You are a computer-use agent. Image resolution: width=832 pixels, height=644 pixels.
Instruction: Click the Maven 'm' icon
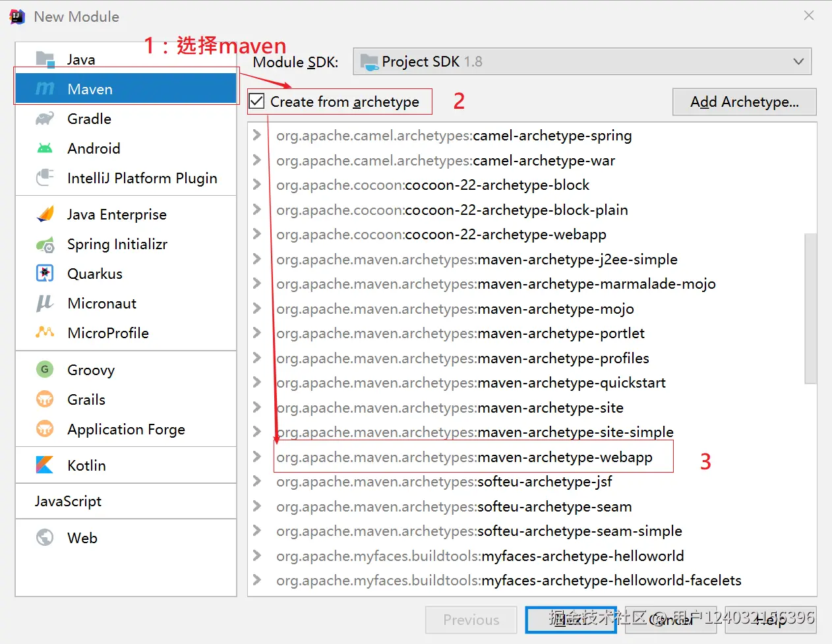45,89
